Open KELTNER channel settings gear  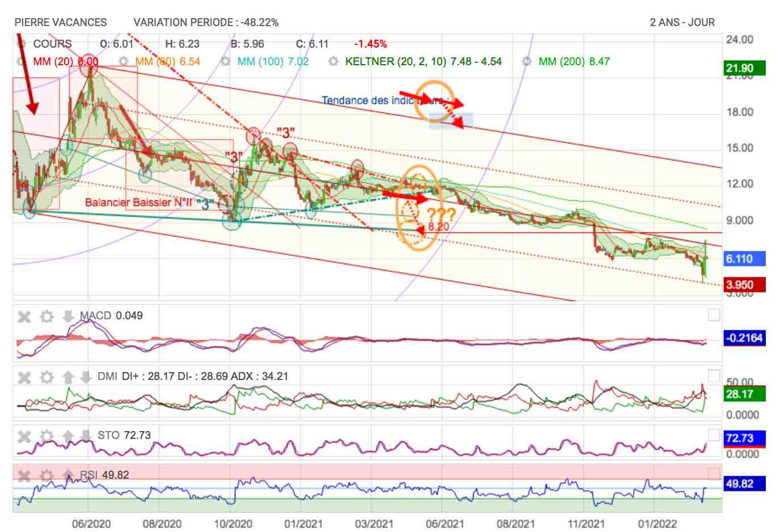point(334,61)
